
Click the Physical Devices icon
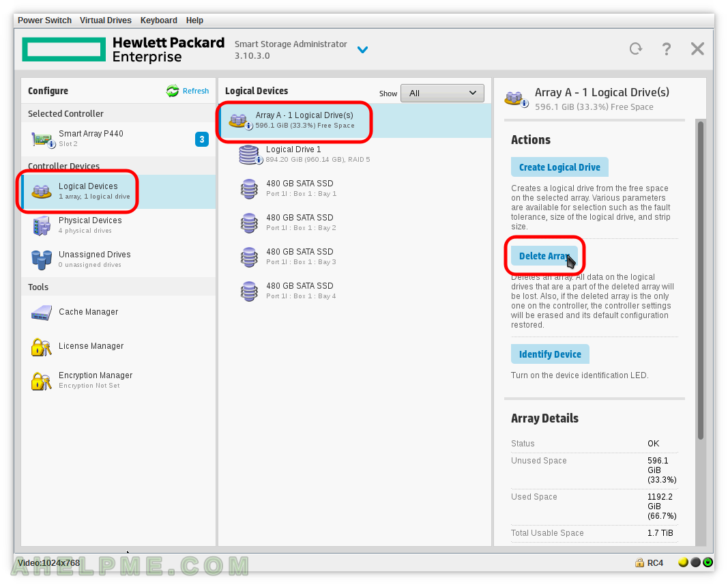coord(42,225)
